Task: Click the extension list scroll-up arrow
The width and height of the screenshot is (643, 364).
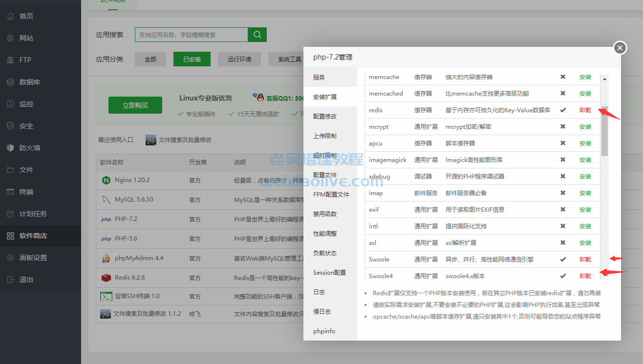Action: tap(605, 79)
